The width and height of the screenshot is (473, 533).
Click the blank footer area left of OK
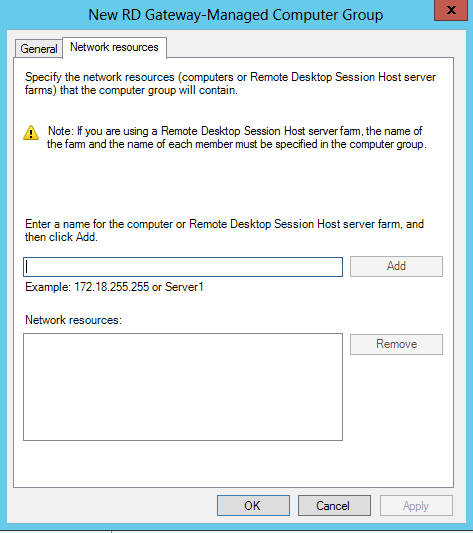(112, 505)
